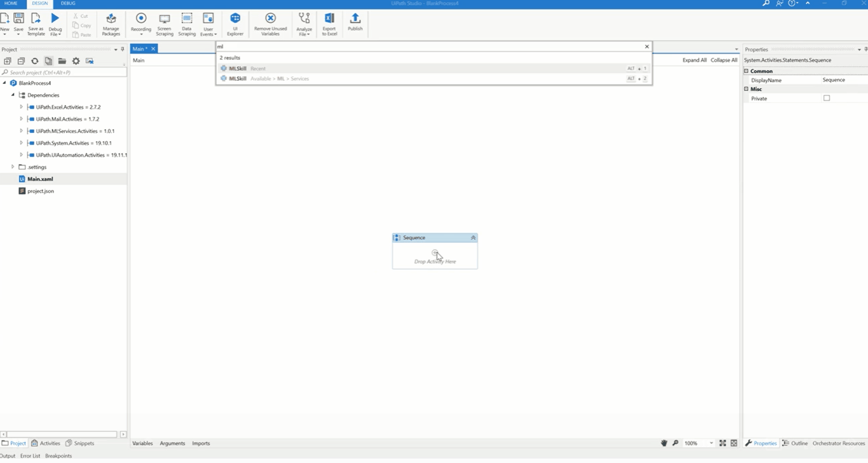Switch to Snippets panel tab
This screenshot has width=868, height=463.
coord(80,443)
